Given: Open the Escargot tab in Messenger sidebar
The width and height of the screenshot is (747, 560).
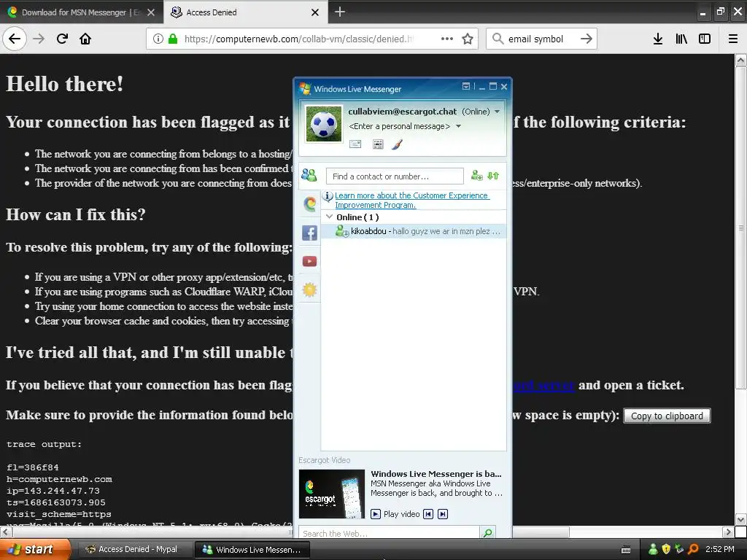Looking at the screenshot, I should click(x=309, y=204).
